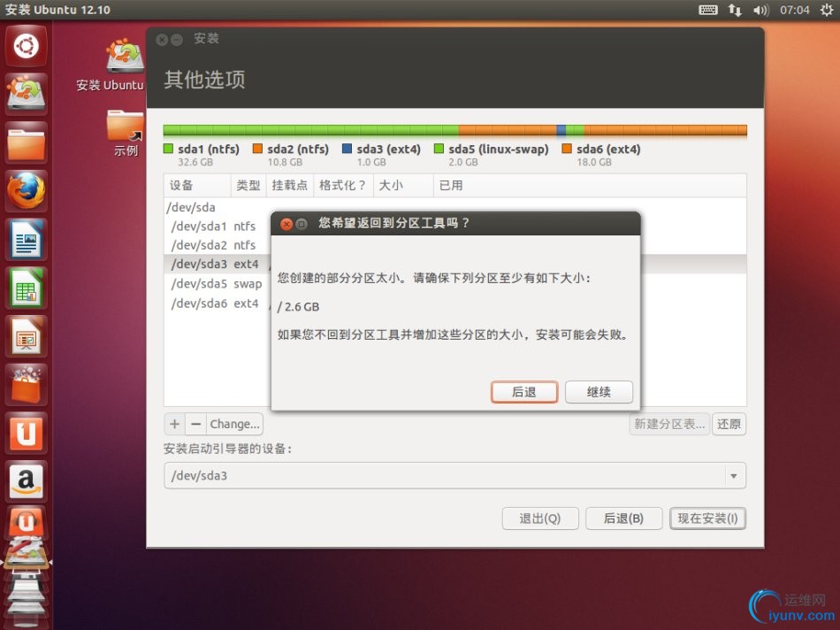The image size is (840, 630).
Task: Click 后退 in the dialog
Action: [524, 392]
